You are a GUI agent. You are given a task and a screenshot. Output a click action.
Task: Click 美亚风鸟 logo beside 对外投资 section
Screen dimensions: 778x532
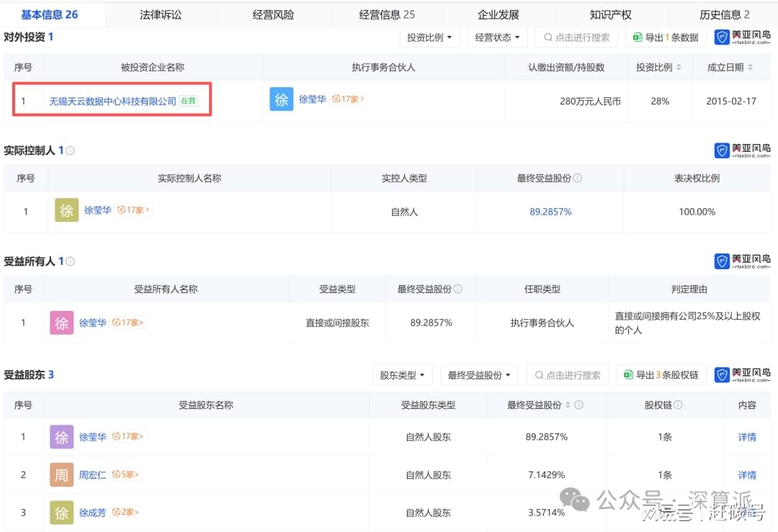(x=742, y=37)
